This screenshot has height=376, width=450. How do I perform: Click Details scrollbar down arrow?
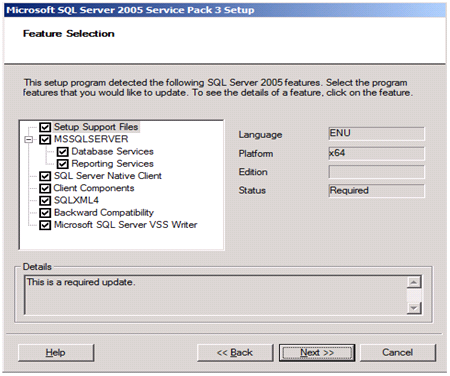pyautogui.click(x=414, y=308)
